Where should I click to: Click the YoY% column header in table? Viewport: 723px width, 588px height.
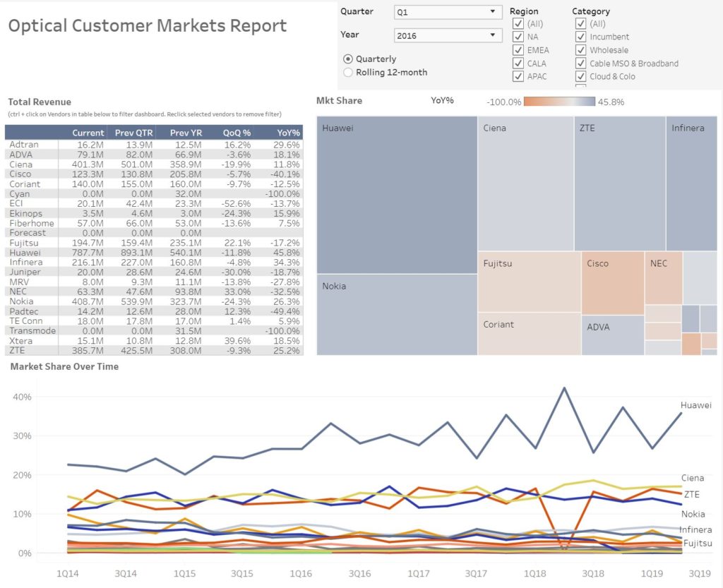pos(289,133)
